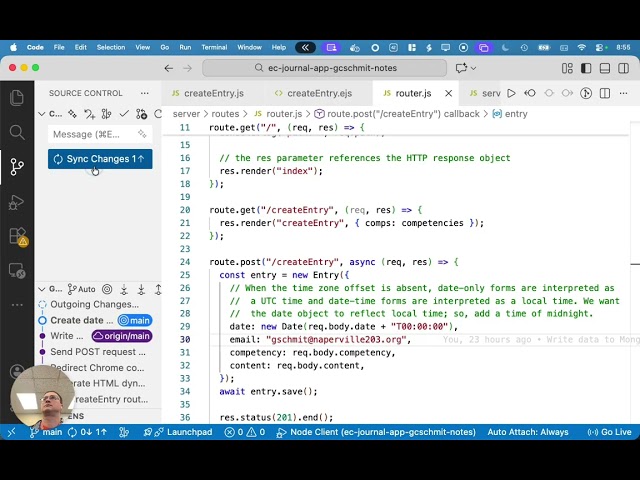Image resolution: width=640 pixels, height=480 pixels.
Task: Open the Run and Debug view
Action: click(17, 202)
